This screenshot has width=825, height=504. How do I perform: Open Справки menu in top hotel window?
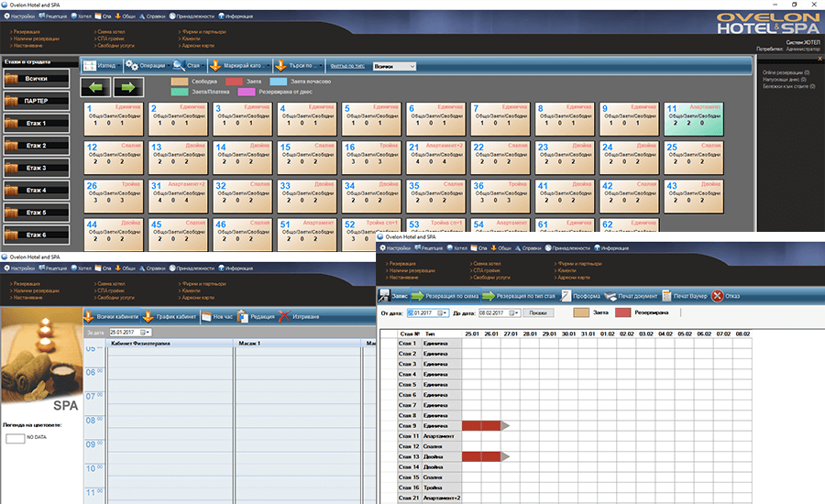pos(152,16)
